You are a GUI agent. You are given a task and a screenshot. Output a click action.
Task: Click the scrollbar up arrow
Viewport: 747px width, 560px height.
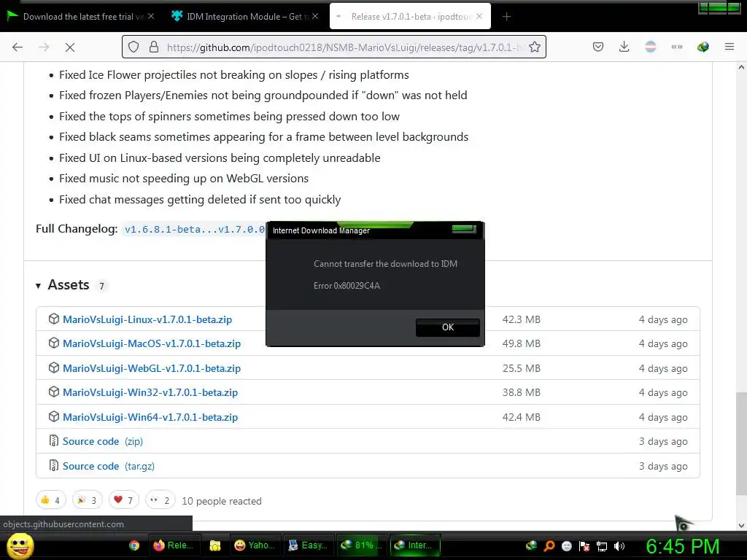[x=741, y=67]
